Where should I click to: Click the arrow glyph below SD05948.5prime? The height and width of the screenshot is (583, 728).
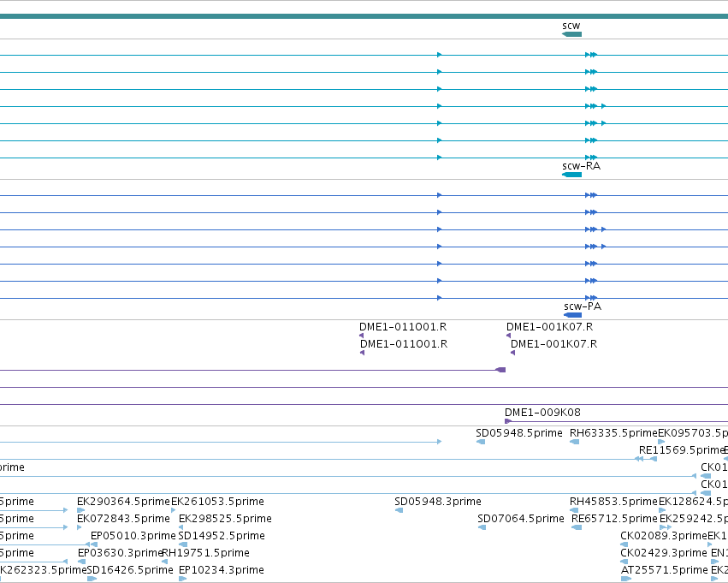pos(481,442)
